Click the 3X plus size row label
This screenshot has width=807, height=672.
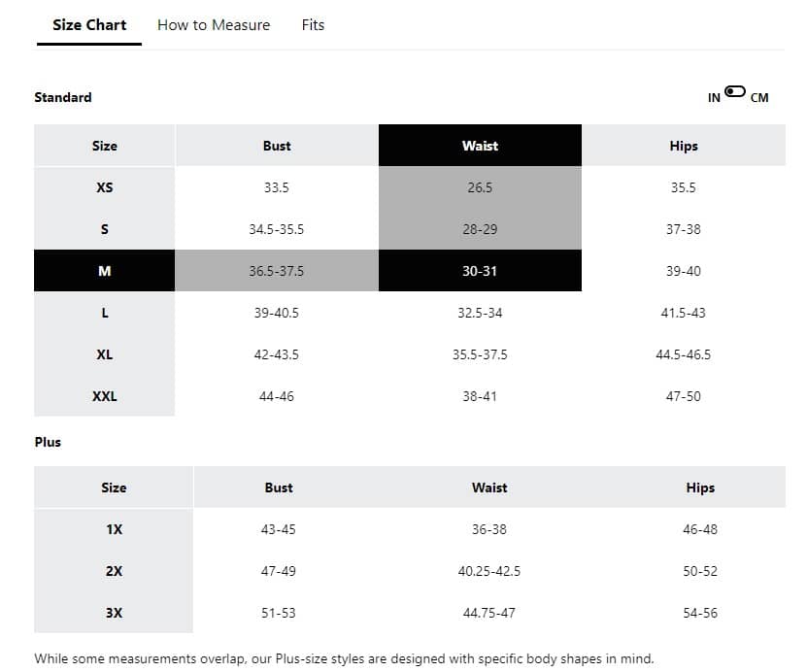pyautogui.click(x=114, y=613)
